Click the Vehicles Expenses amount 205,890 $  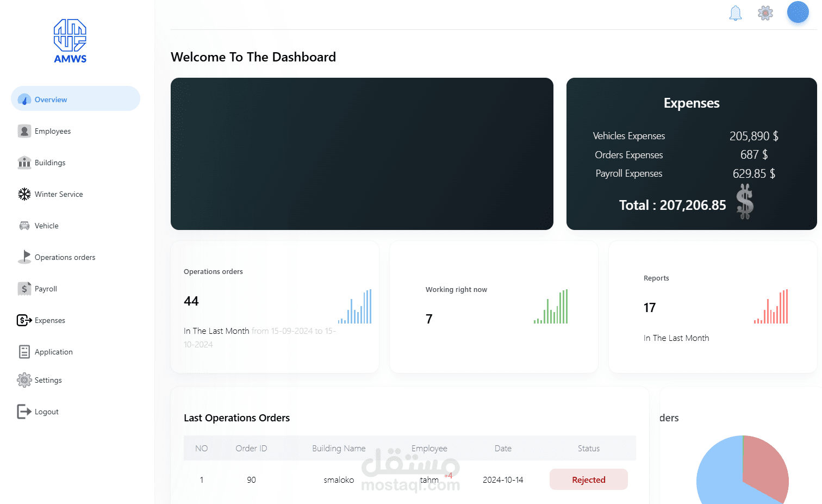click(x=754, y=136)
